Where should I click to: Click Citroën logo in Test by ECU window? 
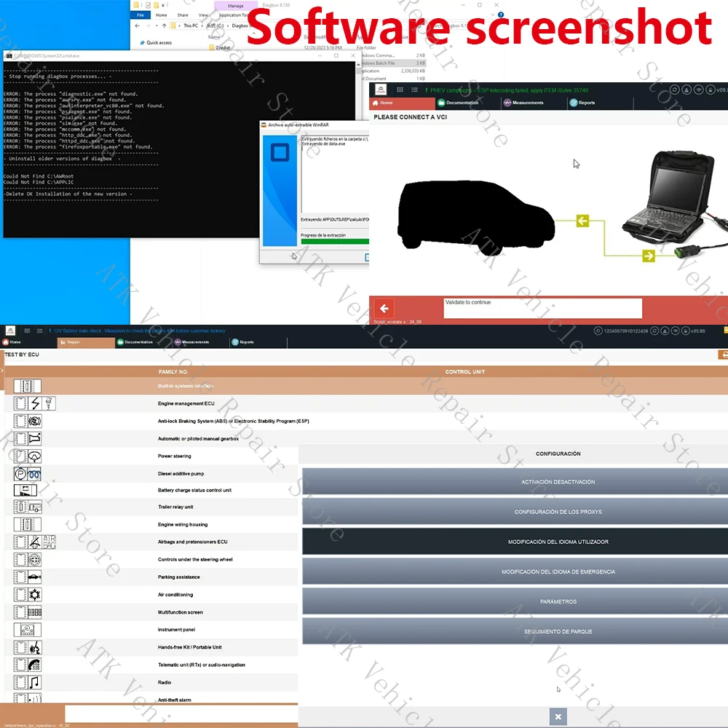tap(10, 331)
